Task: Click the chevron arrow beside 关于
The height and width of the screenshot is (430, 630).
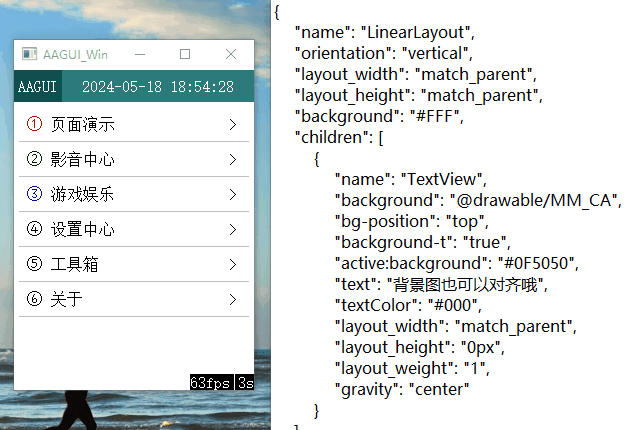Action: [233, 299]
